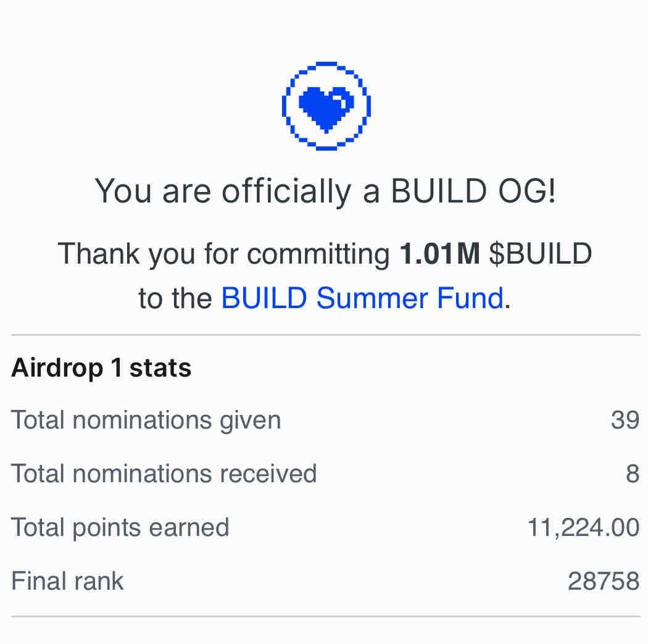Click the nominations given value 39
The image size is (648, 644).
pos(625,420)
